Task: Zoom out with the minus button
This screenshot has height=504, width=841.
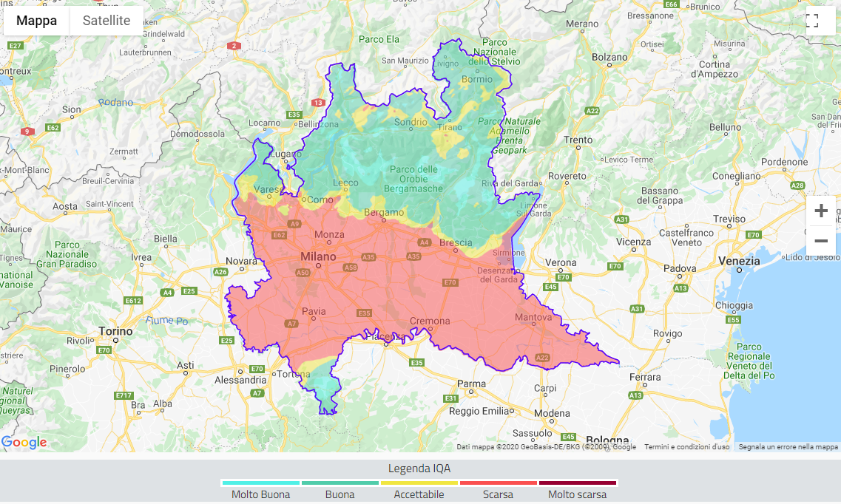Action: tap(820, 241)
